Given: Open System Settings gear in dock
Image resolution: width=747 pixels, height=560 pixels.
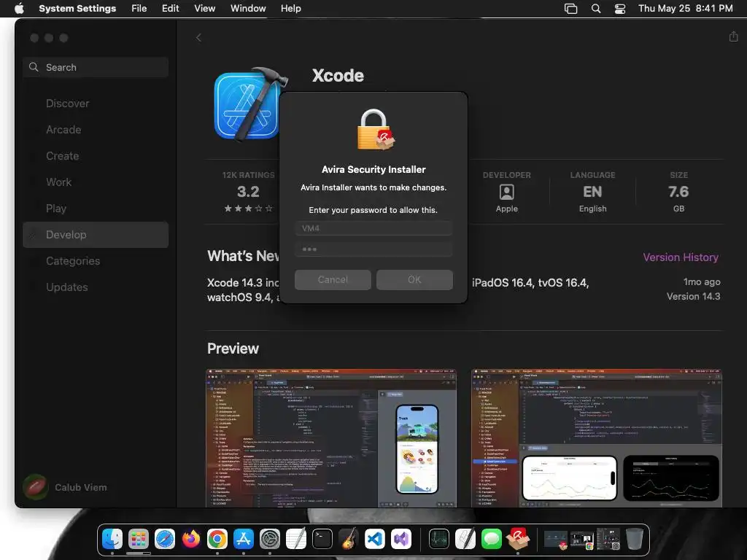Looking at the screenshot, I should pyautogui.click(x=270, y=539).
